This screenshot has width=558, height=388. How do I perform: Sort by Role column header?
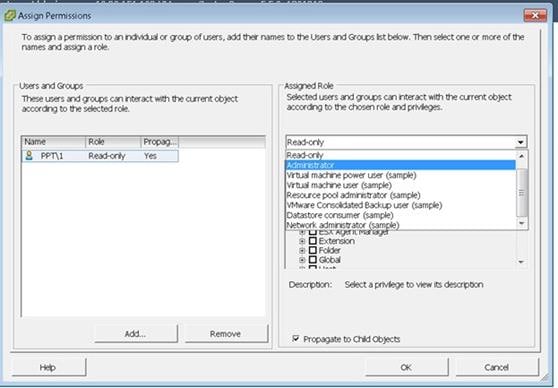[x=113, y=142]
